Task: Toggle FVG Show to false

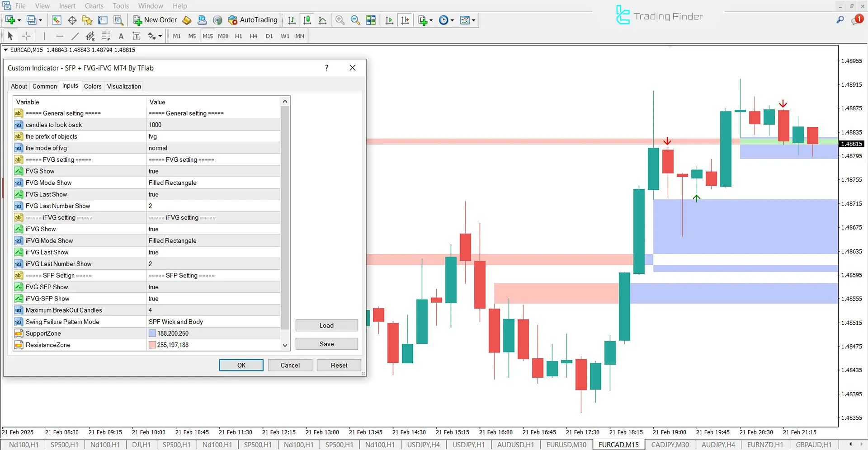Action: point(213,171)
